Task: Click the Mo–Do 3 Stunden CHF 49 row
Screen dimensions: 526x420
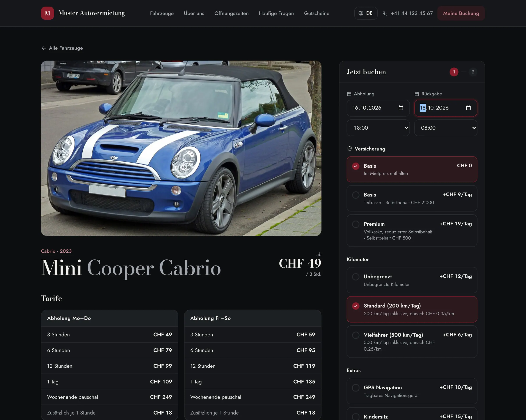Action: (109, 335)
